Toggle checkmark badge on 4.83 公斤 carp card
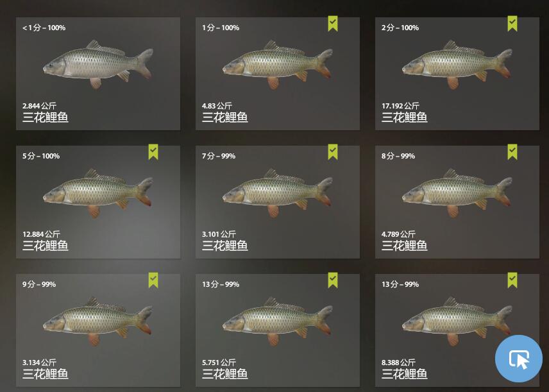 click(x=333, y=24)
